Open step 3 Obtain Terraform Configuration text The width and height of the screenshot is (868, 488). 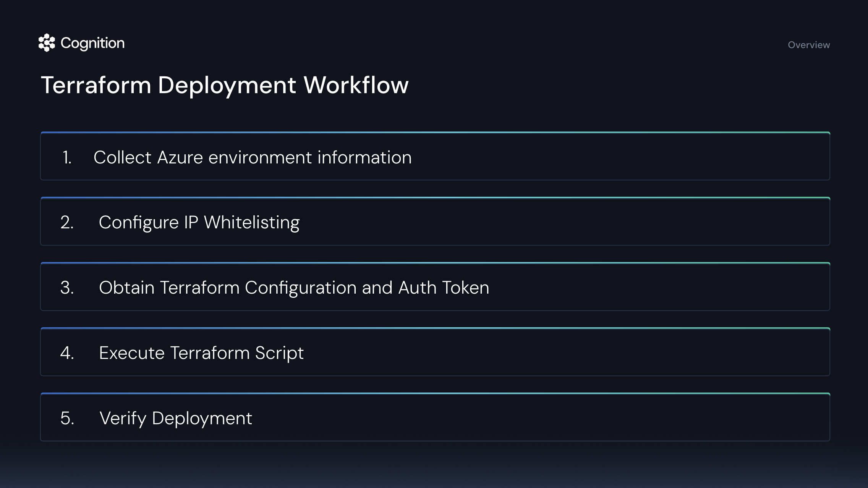coord(293,288)
